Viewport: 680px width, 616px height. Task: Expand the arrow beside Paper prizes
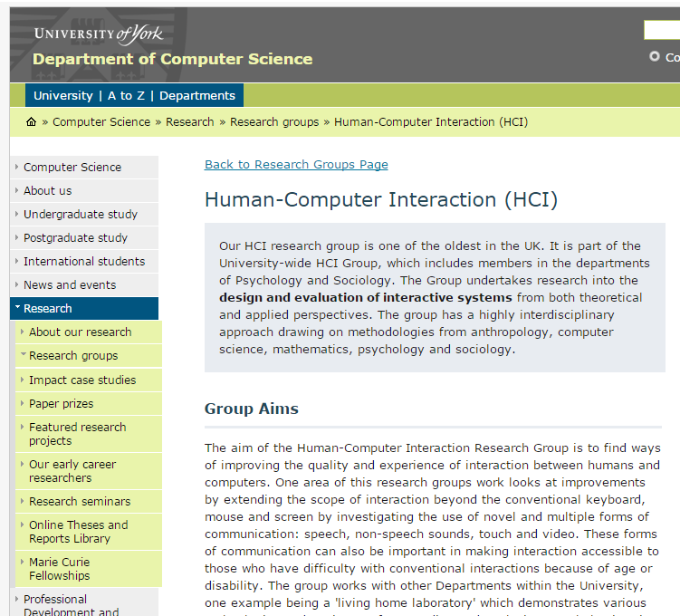point(22,403)
